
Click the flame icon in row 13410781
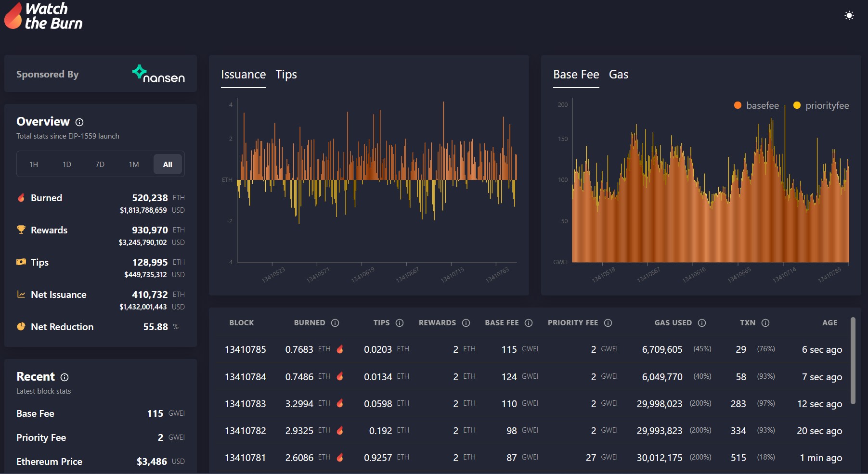tap(340, 457)
